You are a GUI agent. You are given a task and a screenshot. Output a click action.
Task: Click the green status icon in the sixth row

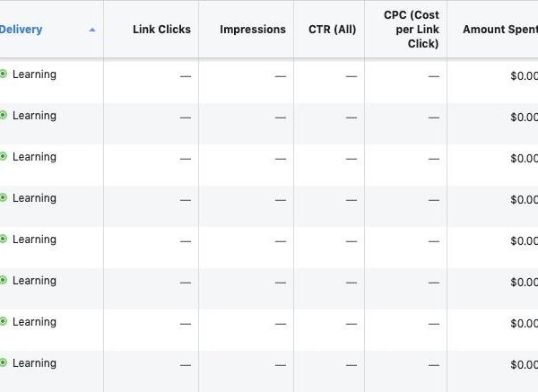(3, 281)
